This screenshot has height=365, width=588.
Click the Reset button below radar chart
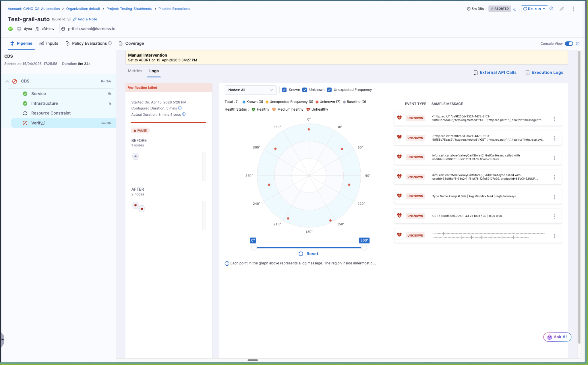point(308,254)
